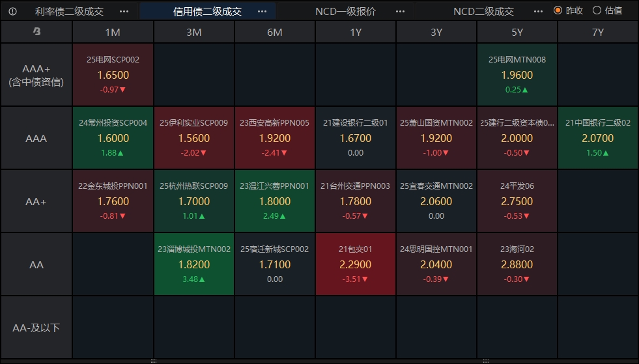Open the 24常州投资SCP004 cell
The image size is (639, 364).
[x=113, y=138]
